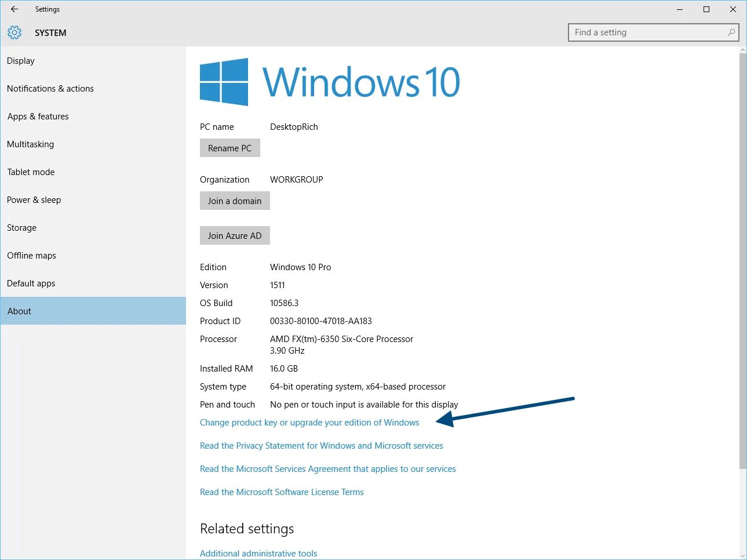Minimize the Settings window
This screenshot has width=747, height=560.
[x=680, y=9]
